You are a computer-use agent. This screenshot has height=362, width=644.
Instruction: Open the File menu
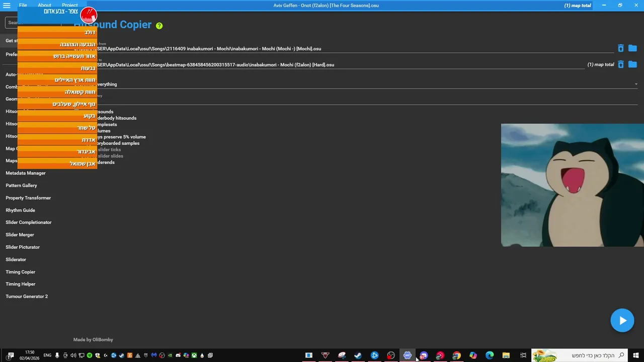[x=23, y=6]
